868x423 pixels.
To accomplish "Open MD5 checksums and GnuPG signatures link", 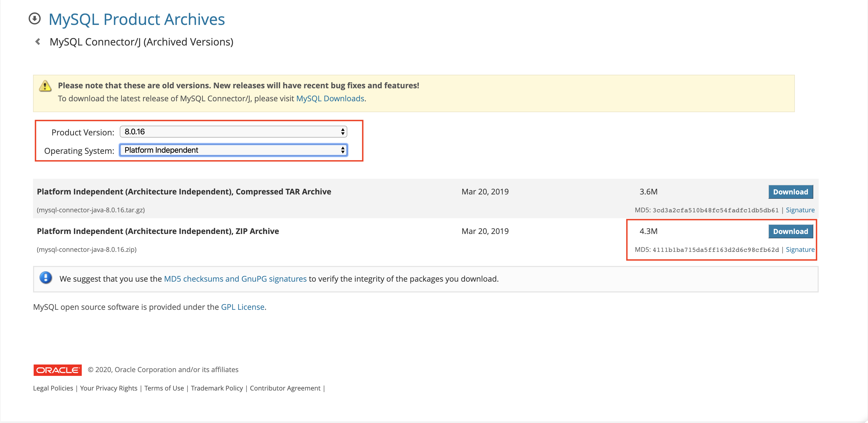I will (235, 279).
